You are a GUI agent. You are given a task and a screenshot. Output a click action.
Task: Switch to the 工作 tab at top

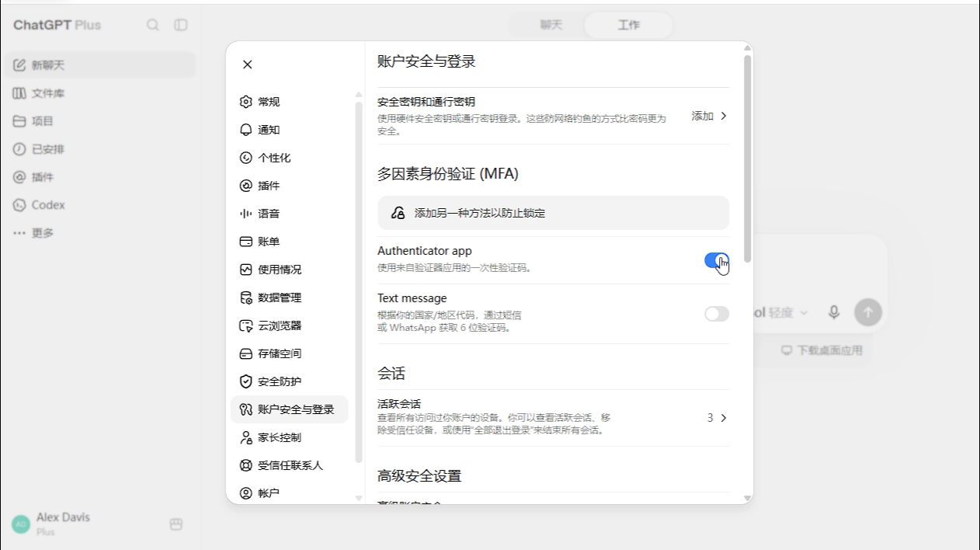[x=628, y=25]
